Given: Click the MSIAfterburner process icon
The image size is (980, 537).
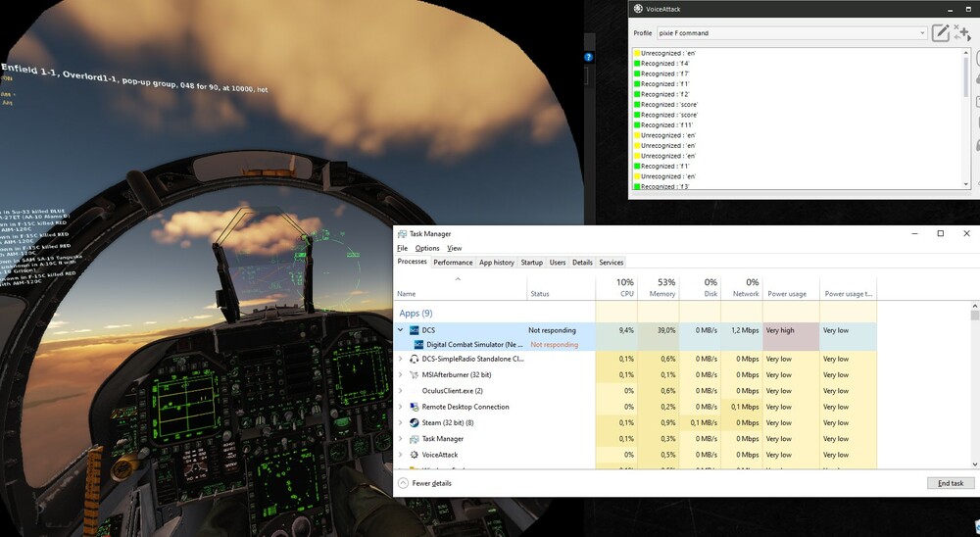Looking at the screenshot, I should pyautogui.click(x=414, y=375).
